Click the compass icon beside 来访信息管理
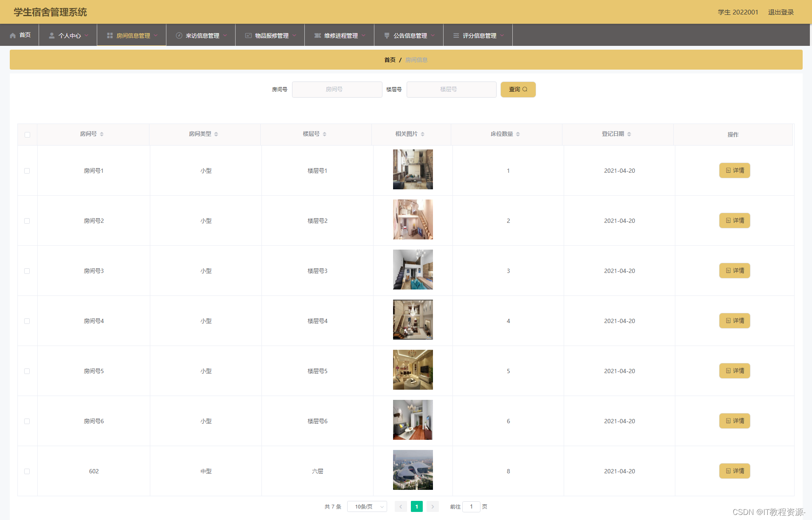Image resolution: width=812 pixels, height=520 pixels. click(179, 36)
